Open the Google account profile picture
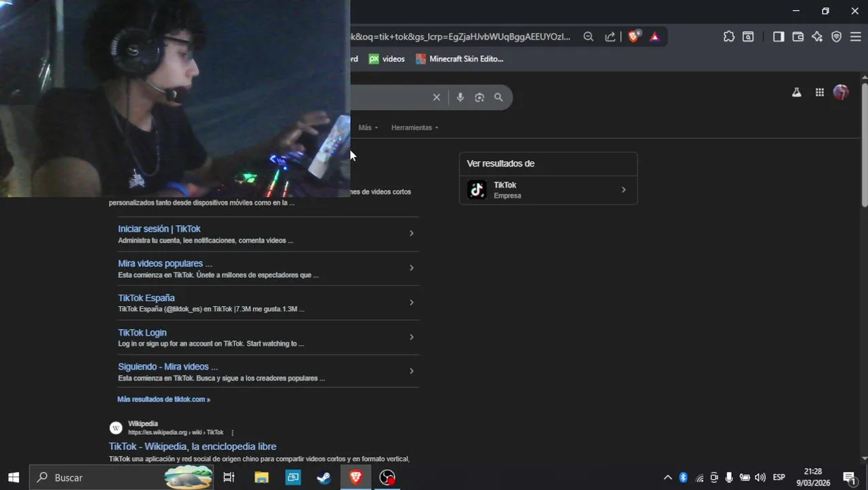Image resolution: width=868 pixels, height=490 pixels. 841,93
